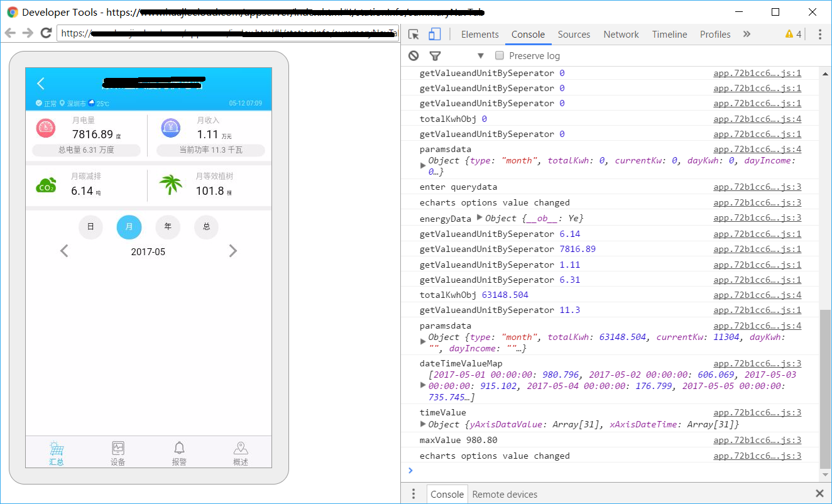Open the console context dropdown arrow

tap(481, 56)
